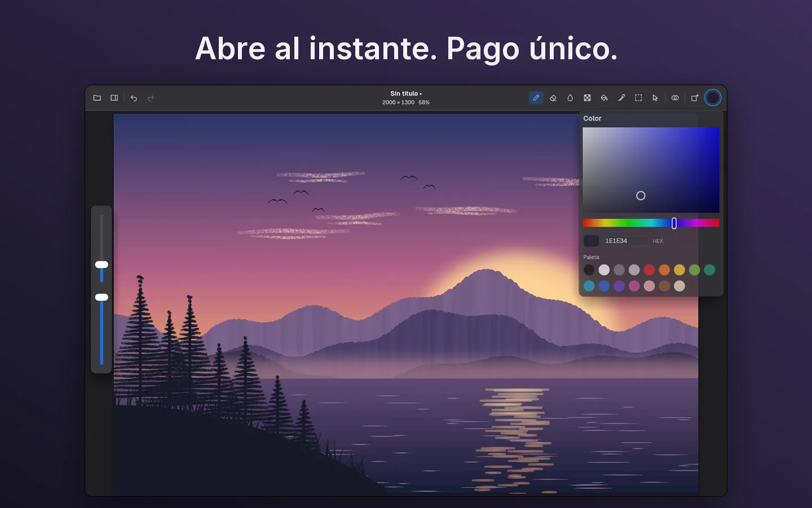Pick the black palette swatch
Viewport: 812px width, 508px height.
point(589,270)
